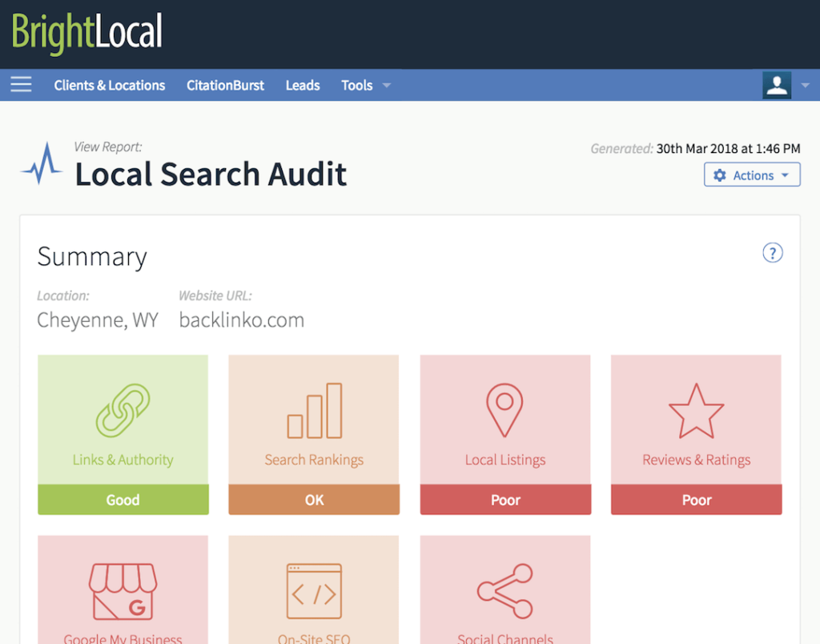Open the Actions dropdown button
The height and width of the screenshot is (644, 820).
point(751,175)
